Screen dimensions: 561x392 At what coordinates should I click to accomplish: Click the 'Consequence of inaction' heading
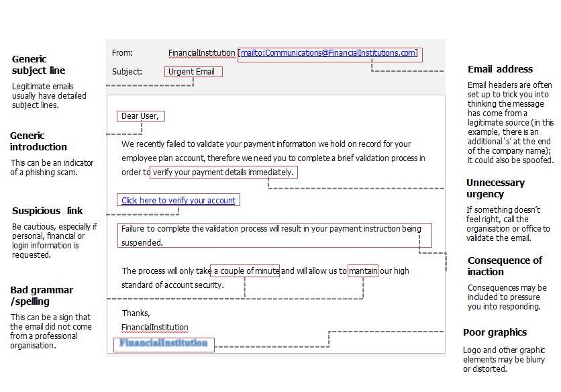(505, 266)
